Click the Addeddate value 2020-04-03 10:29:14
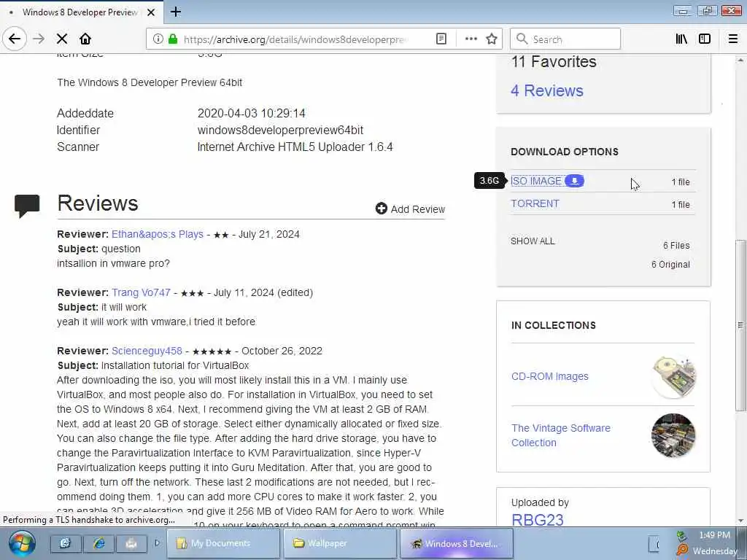The height and width of the screenshot is (560, 747). pyautogui.click(x=251, y=113)
